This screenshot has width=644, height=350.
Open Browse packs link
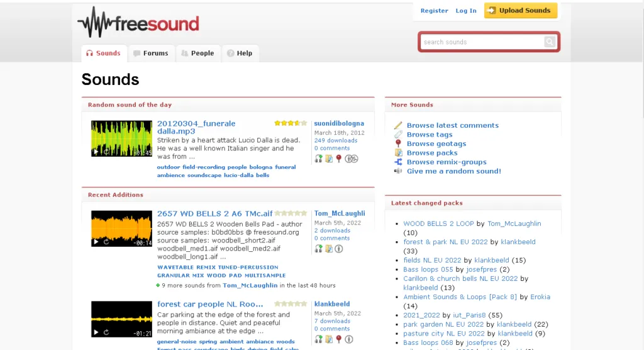click(432, 152)
